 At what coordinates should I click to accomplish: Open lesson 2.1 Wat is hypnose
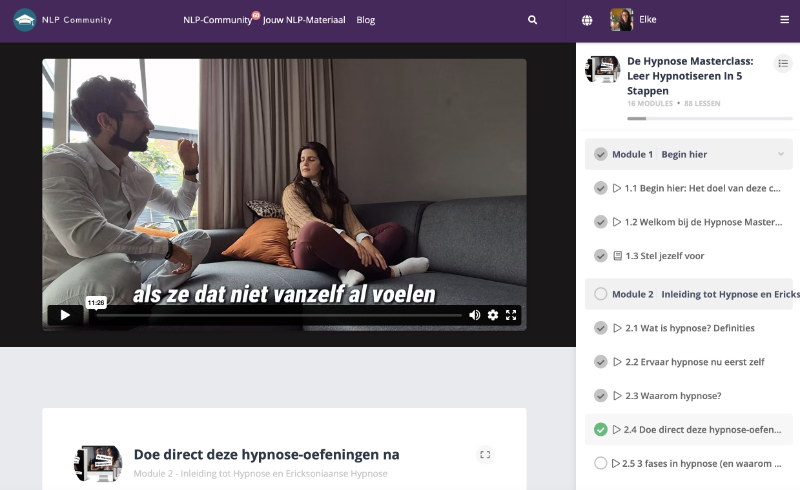coord(690,328)
